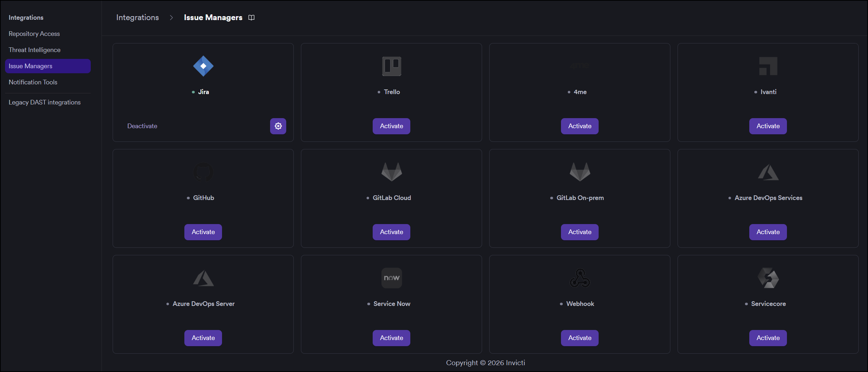Click the GitLab Cloud card label
This screenshot has height=372, width=868.
pyautogui.click(x=392, y=198)
